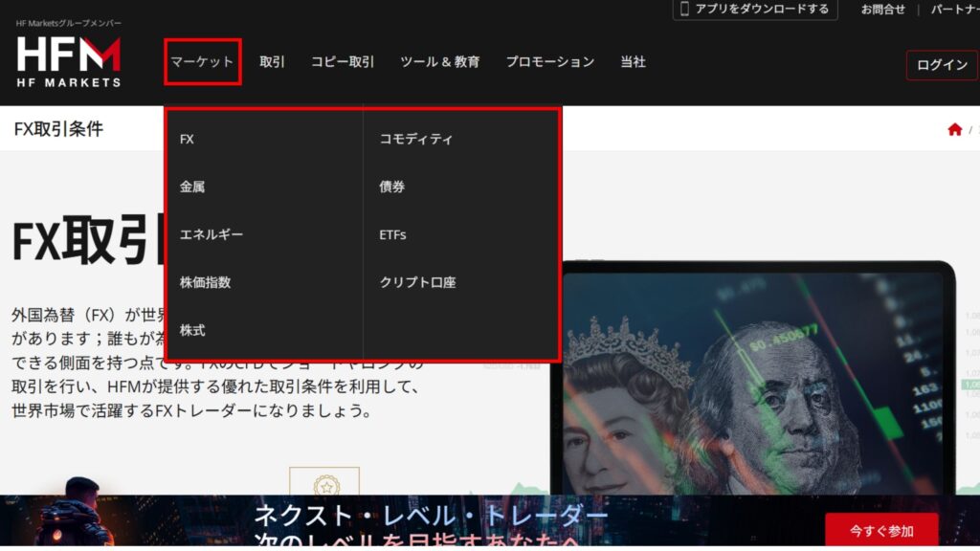Open クリプト口座 from the dropdown

pos(417,283)
